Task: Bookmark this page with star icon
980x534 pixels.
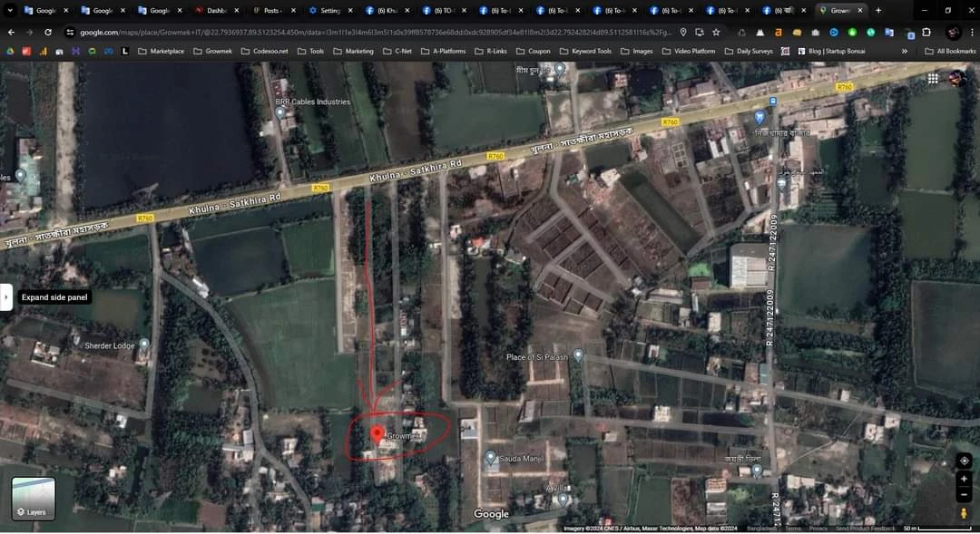Action: pyautogui.click(x=716, y=32)
